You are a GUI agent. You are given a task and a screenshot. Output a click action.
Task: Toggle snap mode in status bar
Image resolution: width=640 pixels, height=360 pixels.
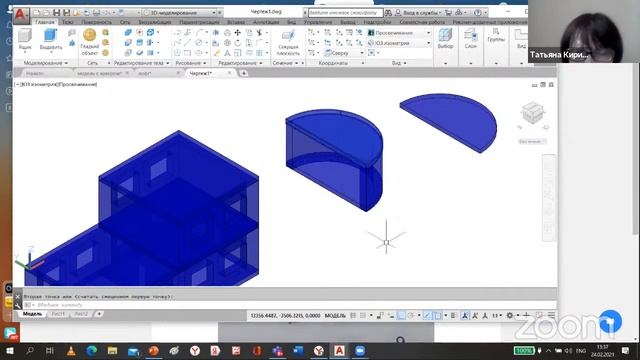click(362, 316)
